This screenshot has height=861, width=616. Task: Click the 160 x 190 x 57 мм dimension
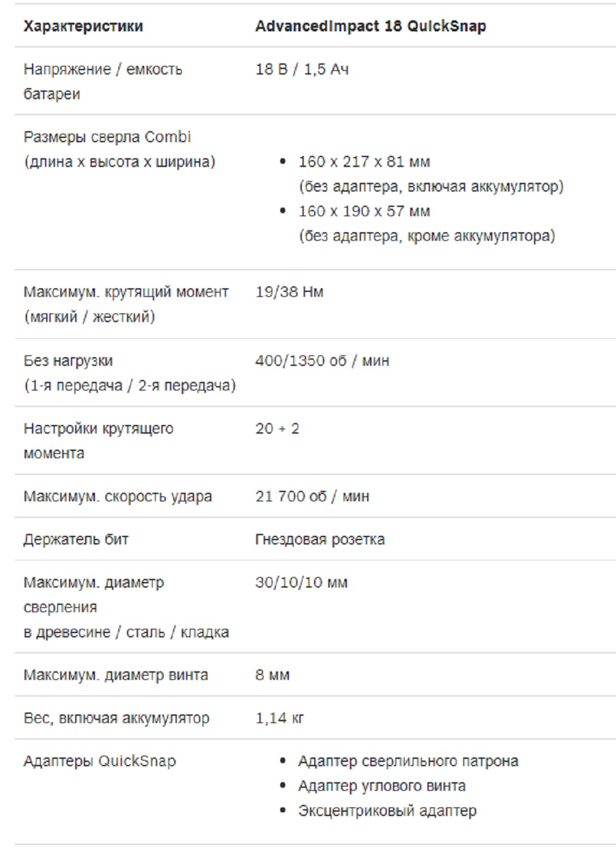364,211
